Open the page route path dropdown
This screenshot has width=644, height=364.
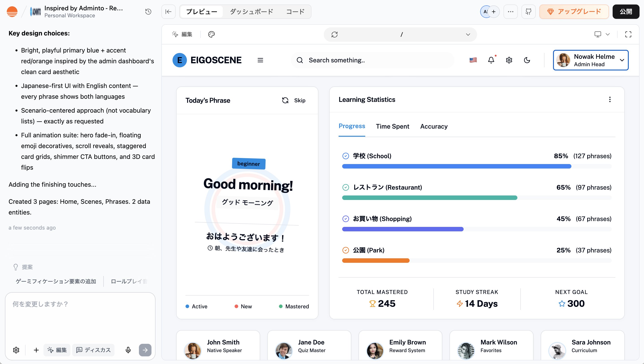[x=467, y=34]
